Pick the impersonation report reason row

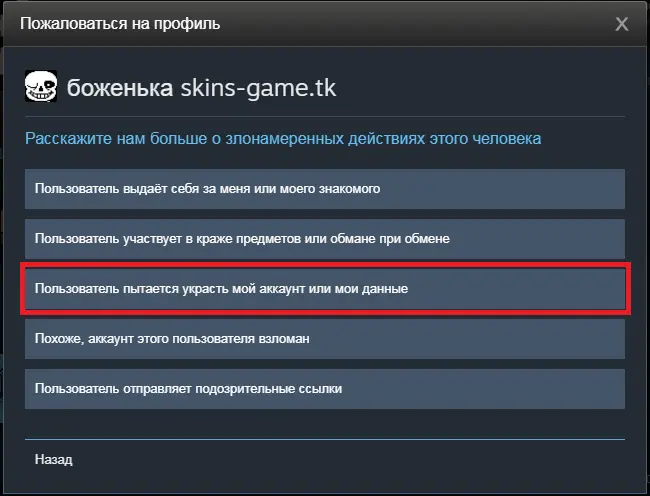[325, 189]
